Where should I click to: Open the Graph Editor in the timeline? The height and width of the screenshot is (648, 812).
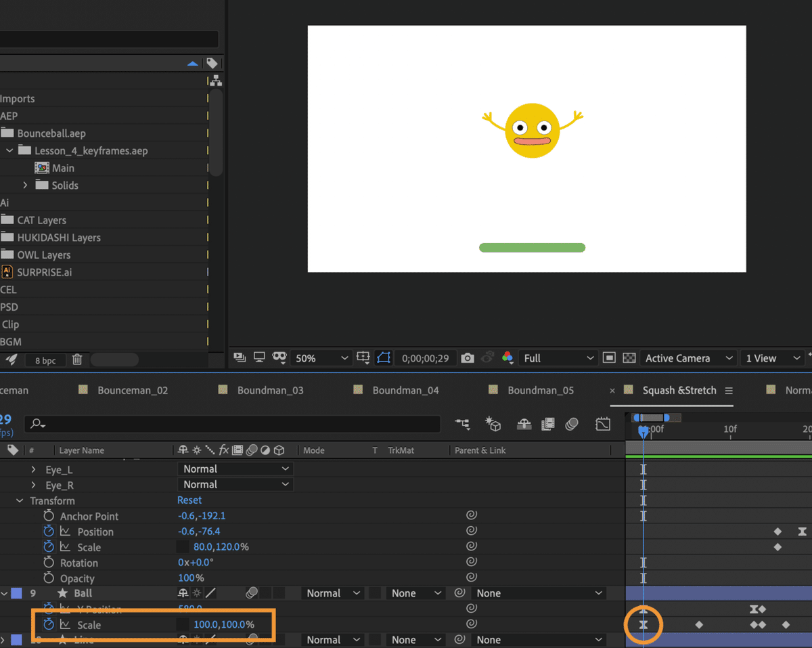[602, 425]
